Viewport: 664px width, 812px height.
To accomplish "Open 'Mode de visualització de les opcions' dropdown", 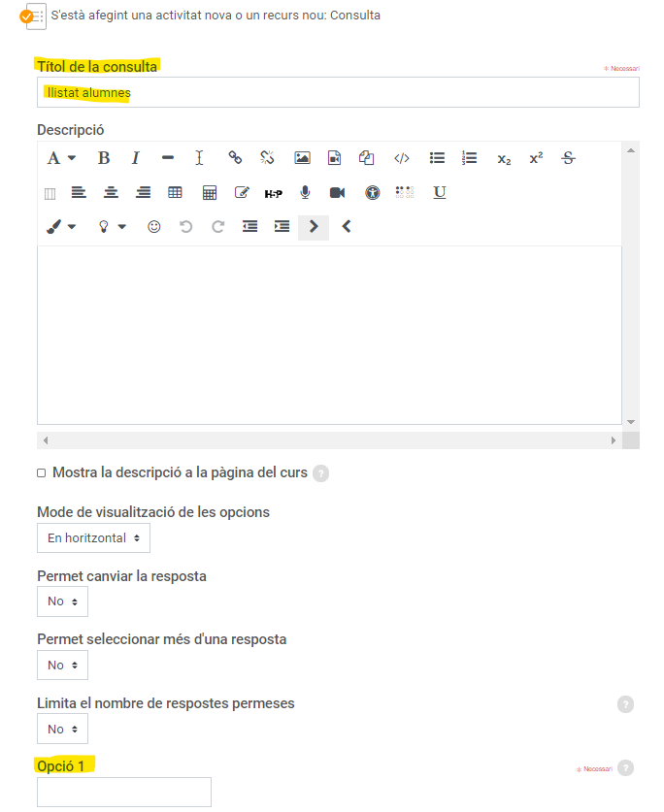I will 93,537.
